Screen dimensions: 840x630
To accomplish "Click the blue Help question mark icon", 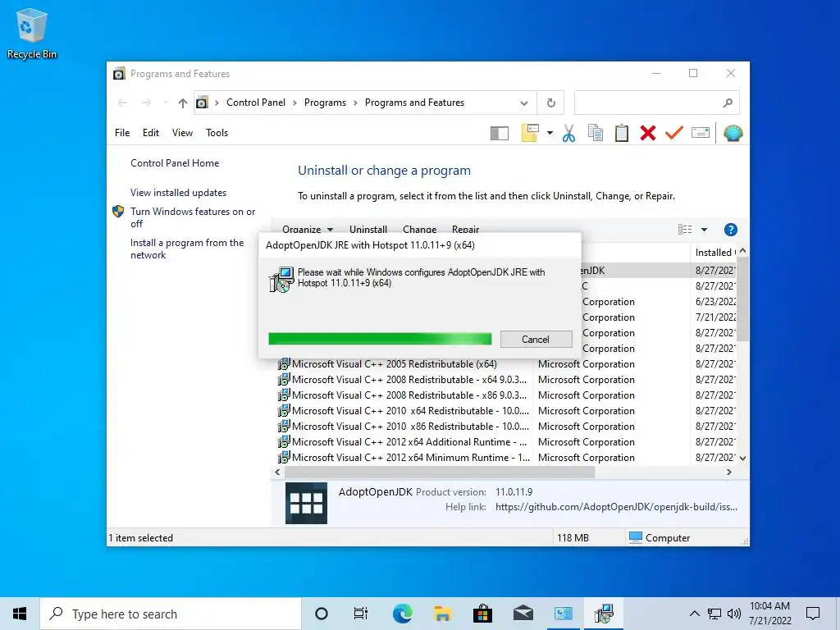I will click(x=731, y=230).
